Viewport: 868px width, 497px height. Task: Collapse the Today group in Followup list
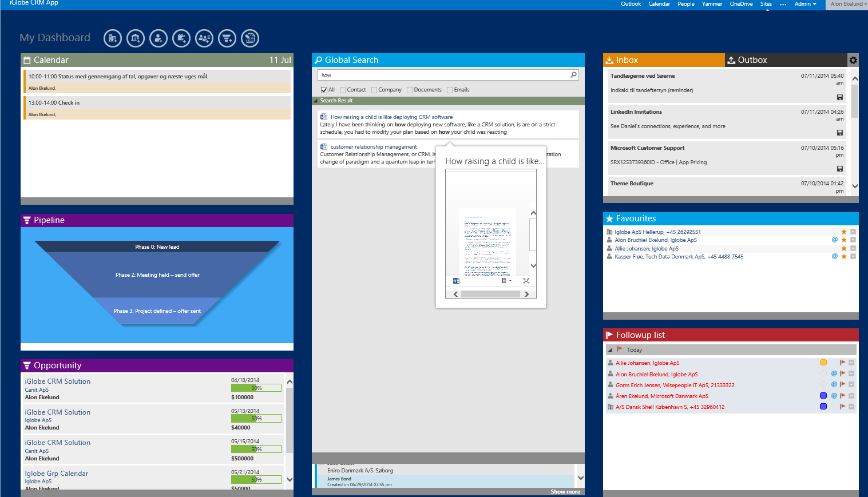pos(610,350)
